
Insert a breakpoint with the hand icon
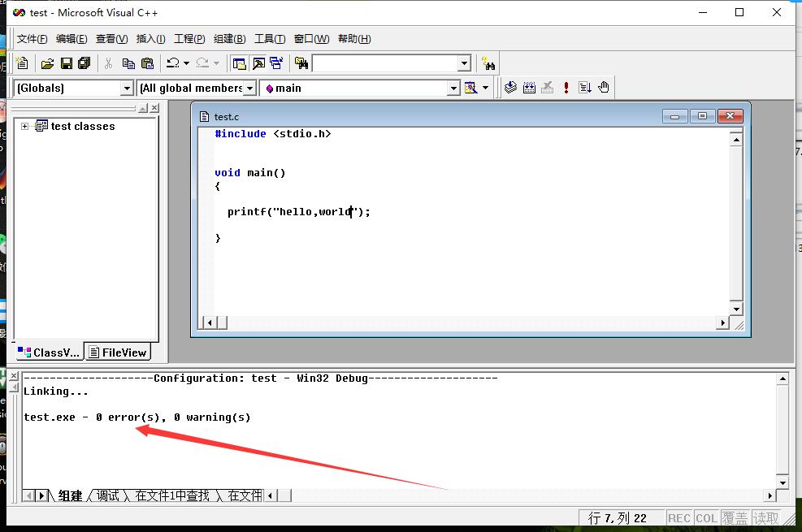click(x=605, y=87)
